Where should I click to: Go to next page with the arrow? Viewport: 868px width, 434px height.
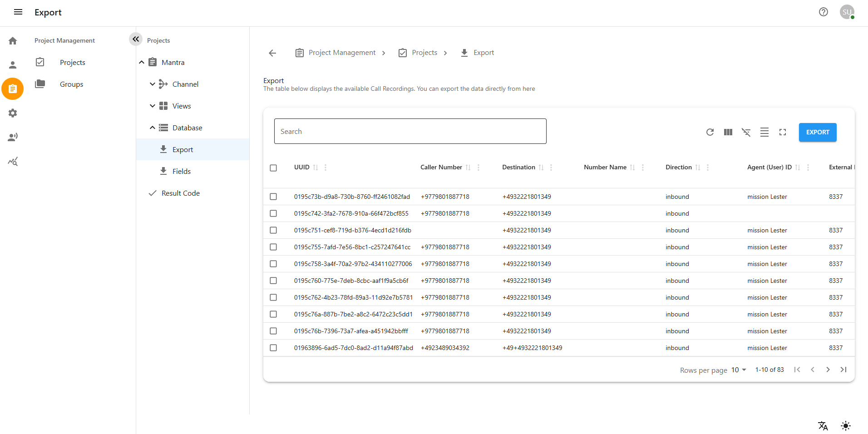coord(828,370)
